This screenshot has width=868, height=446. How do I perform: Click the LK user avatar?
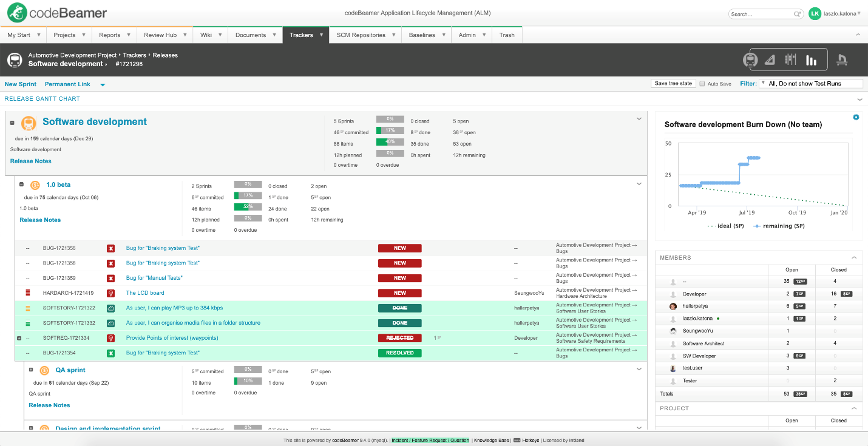815,13
